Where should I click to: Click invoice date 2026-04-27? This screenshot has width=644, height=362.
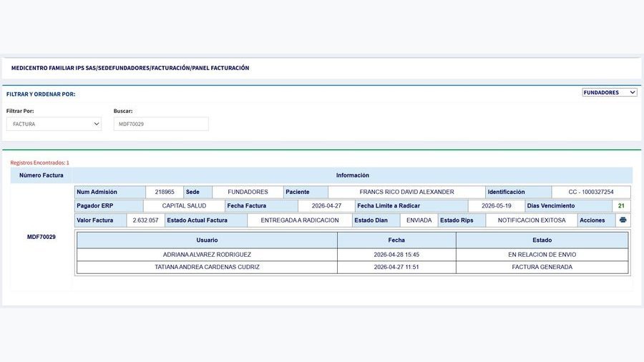[x=326, y=205]
